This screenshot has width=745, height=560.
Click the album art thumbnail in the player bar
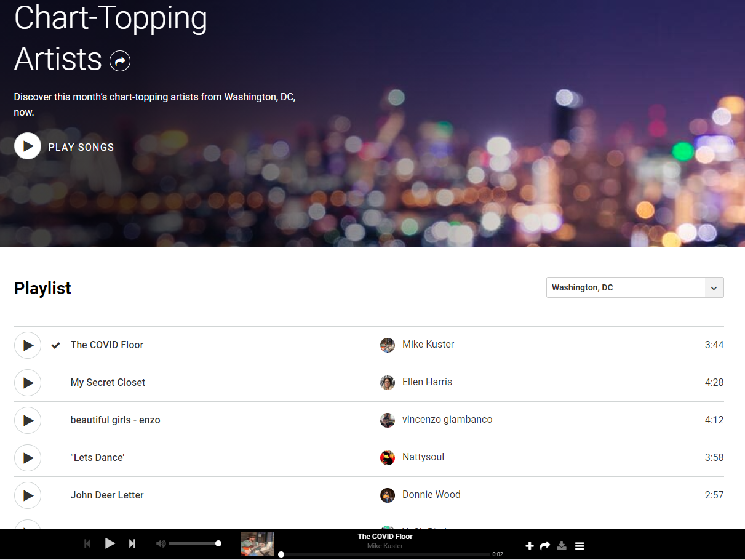click(x=257, y=543)
